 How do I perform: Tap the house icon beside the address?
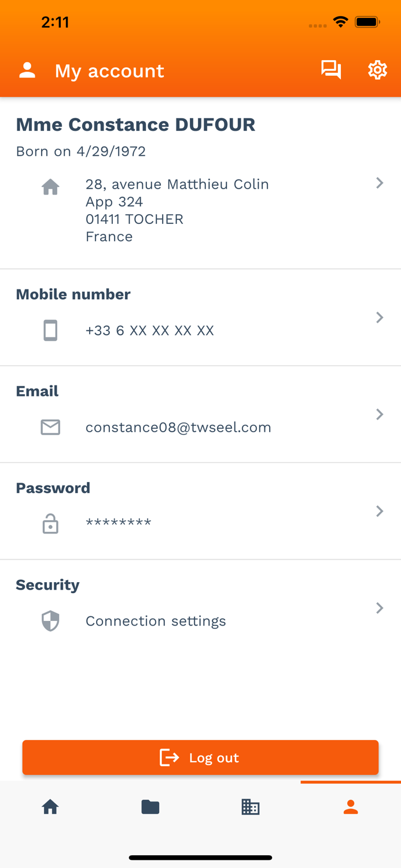click(50, 187)
